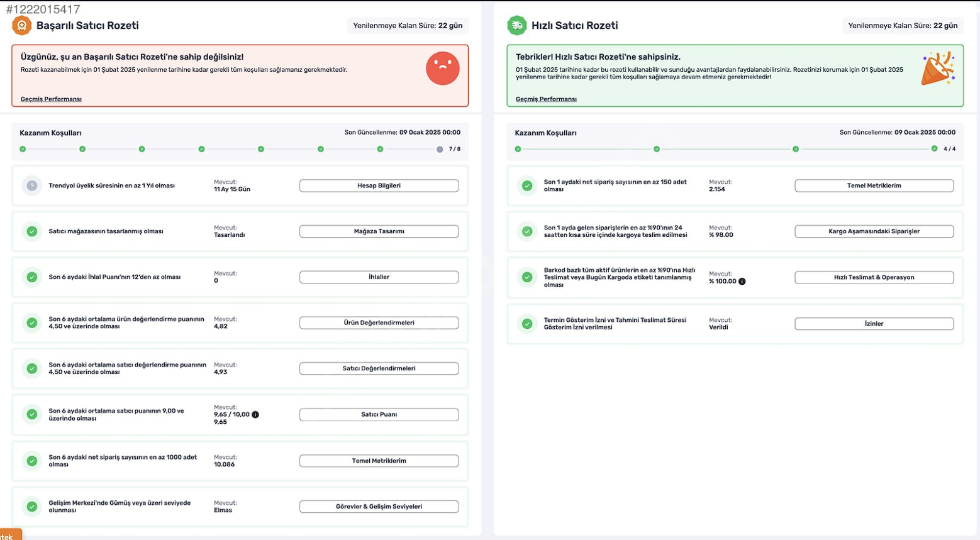Open Geçmiş Performansı link in red banner

(51, 99)
